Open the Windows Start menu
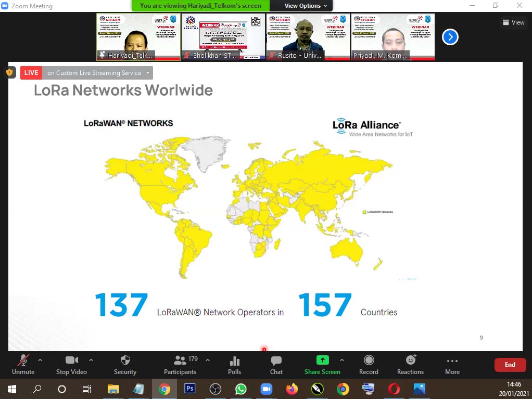The height and width of the screenshot is (399, 532). point(12,389)
